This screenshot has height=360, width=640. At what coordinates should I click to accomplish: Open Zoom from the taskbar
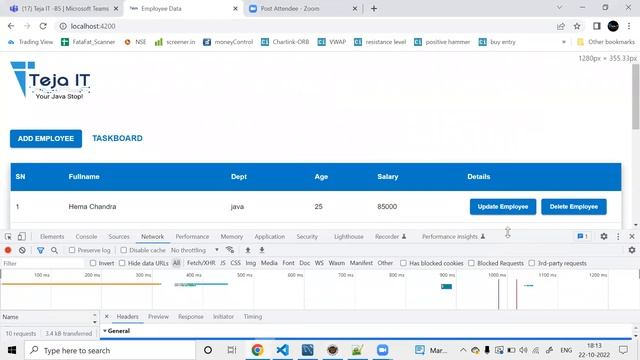click(x=382, y=350)
